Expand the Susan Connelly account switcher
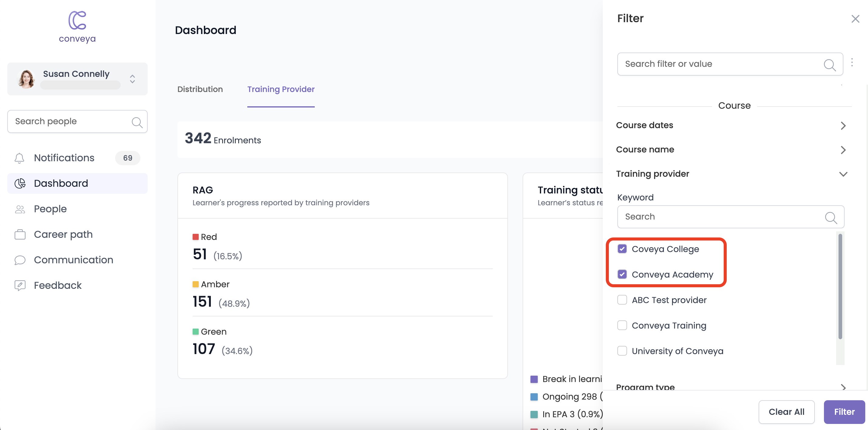The height and width of the screenshot is (430, 868). point(132,79)
